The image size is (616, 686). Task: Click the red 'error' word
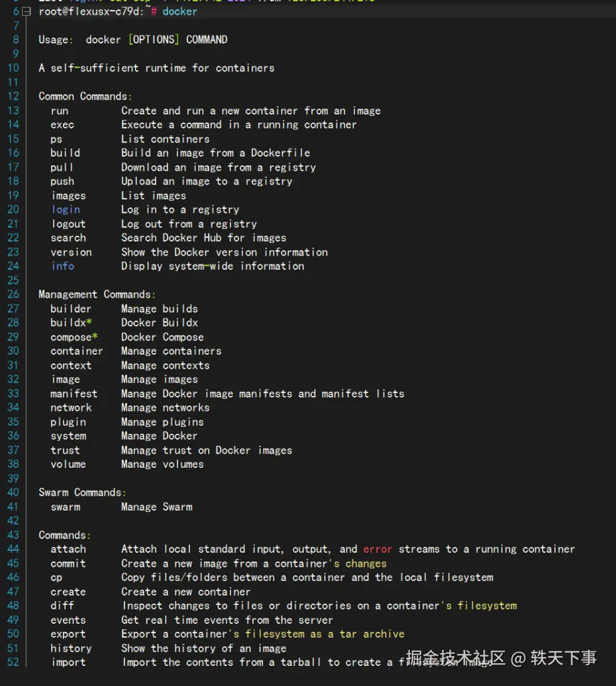pos(378,549)
